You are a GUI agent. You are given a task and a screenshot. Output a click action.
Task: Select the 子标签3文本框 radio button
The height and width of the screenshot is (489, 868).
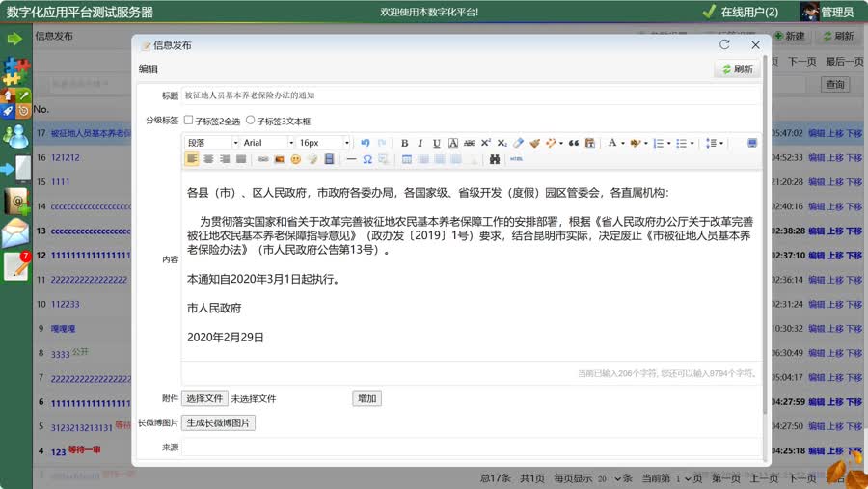click(251, 121)
